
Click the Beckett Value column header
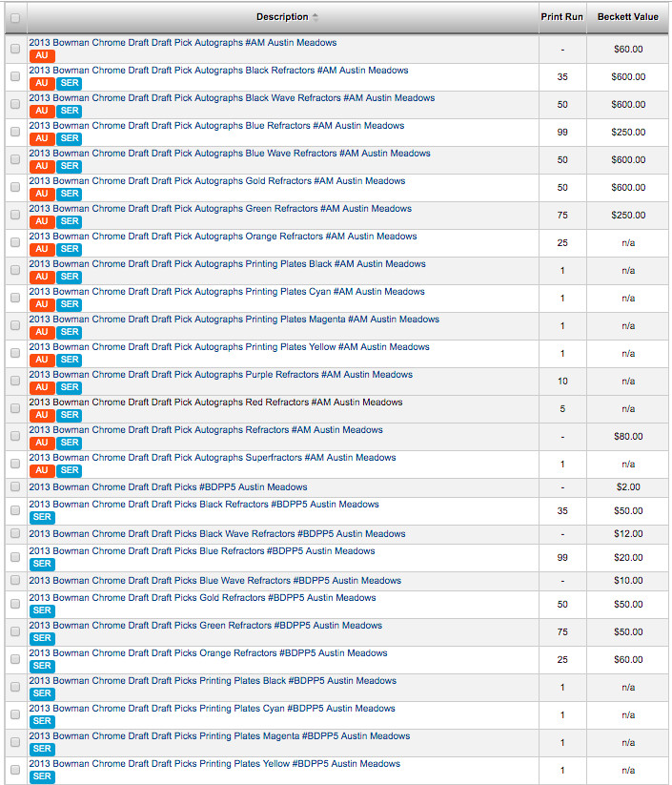point(628,17)
